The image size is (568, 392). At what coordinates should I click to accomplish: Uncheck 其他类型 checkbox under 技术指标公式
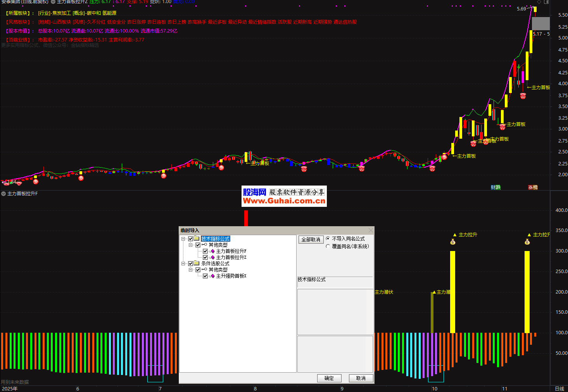[198, 245]
